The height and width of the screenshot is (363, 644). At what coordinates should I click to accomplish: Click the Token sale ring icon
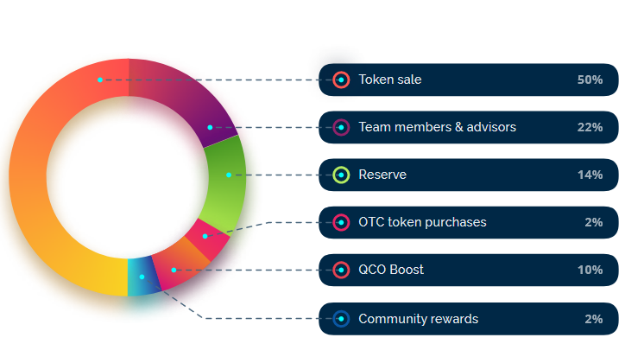click(x=341, y=80)
